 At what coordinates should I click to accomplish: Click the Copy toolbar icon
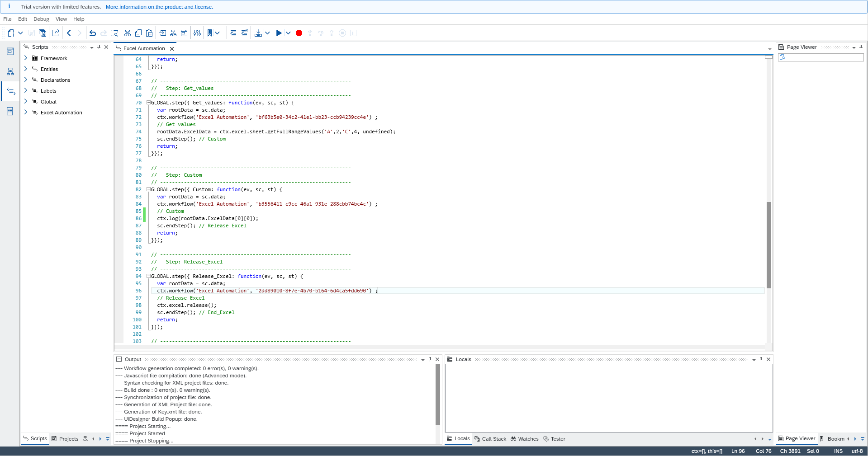138,33
